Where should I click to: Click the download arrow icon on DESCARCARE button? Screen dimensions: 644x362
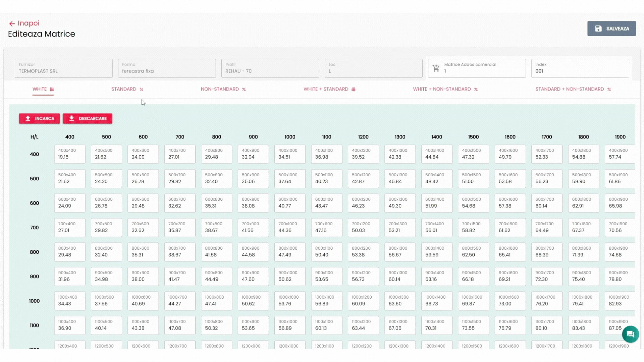[x=71, y=118]
